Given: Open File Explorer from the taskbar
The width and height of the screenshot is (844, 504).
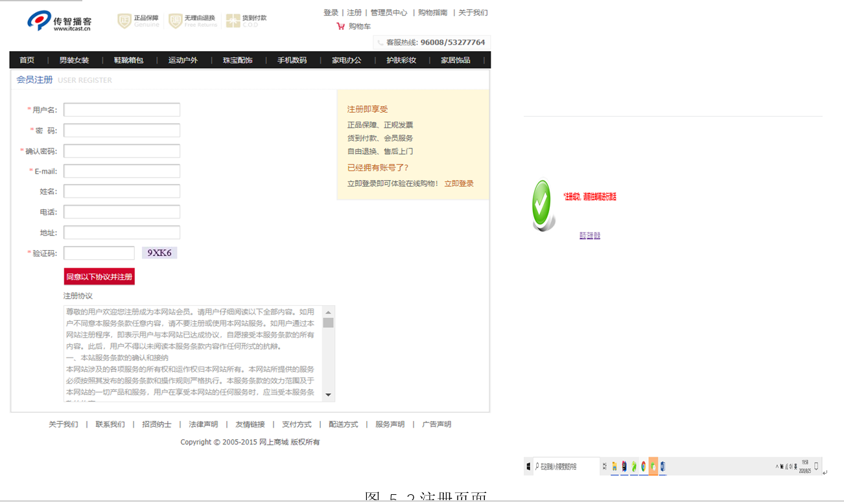Looking at the screenshot, I should pos(615,466).
